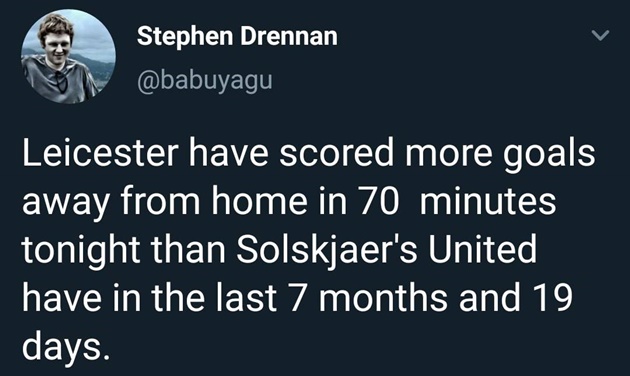Click the word last in the fourth line
630x376 pixels.
247,298
